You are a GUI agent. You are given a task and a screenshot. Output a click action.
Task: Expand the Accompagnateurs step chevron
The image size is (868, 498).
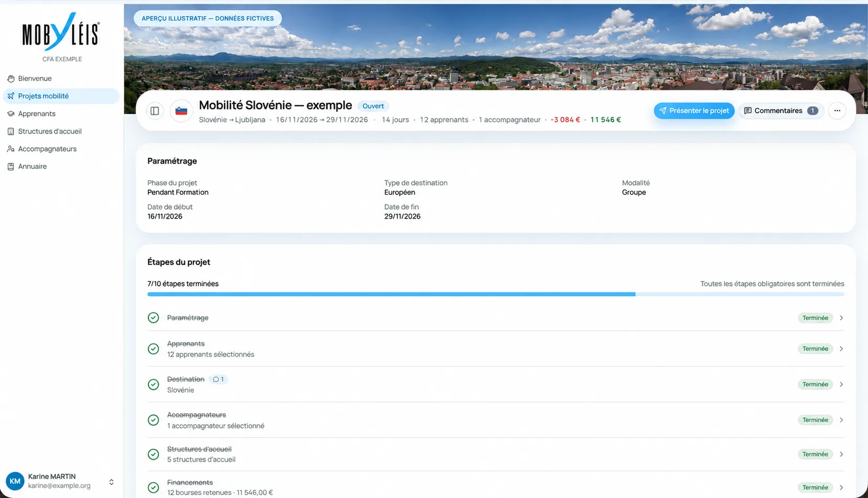[841, 420]
